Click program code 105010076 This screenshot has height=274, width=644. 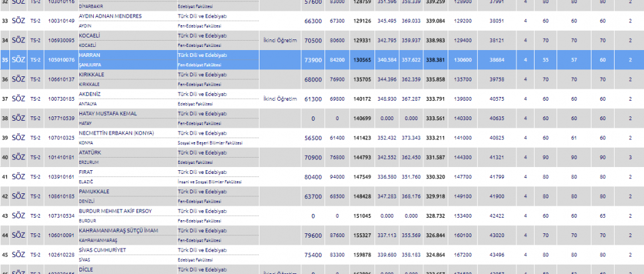pos(60,60)
